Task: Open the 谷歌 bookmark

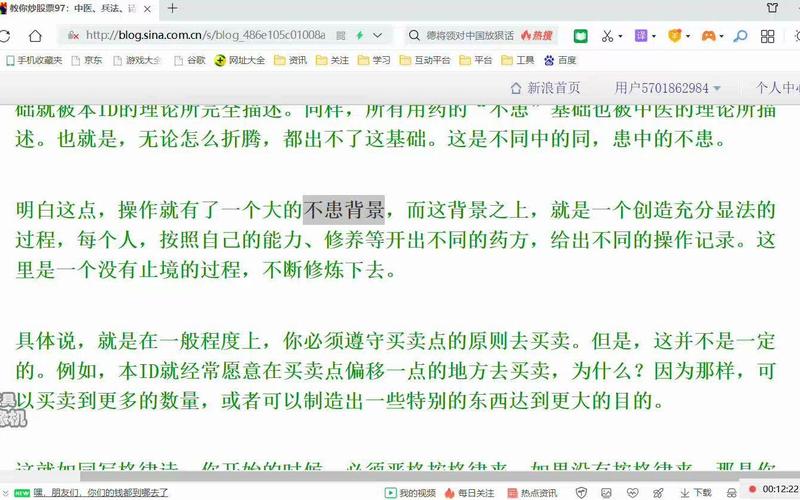Action: [190, 60]
